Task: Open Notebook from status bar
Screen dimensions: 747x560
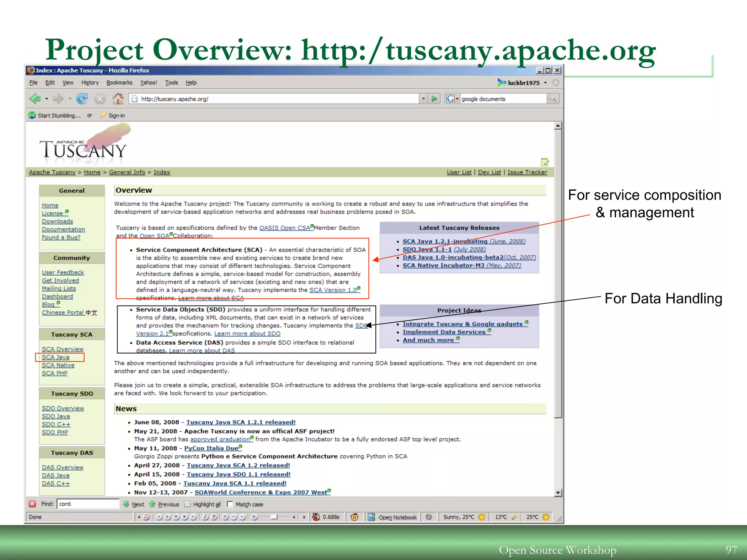Action: 392,517
